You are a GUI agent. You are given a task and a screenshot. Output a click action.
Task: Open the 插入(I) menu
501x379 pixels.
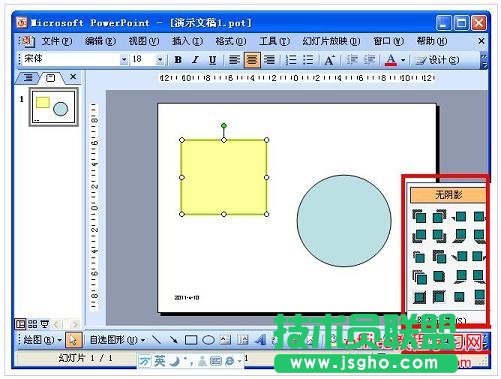coord(187,41)
